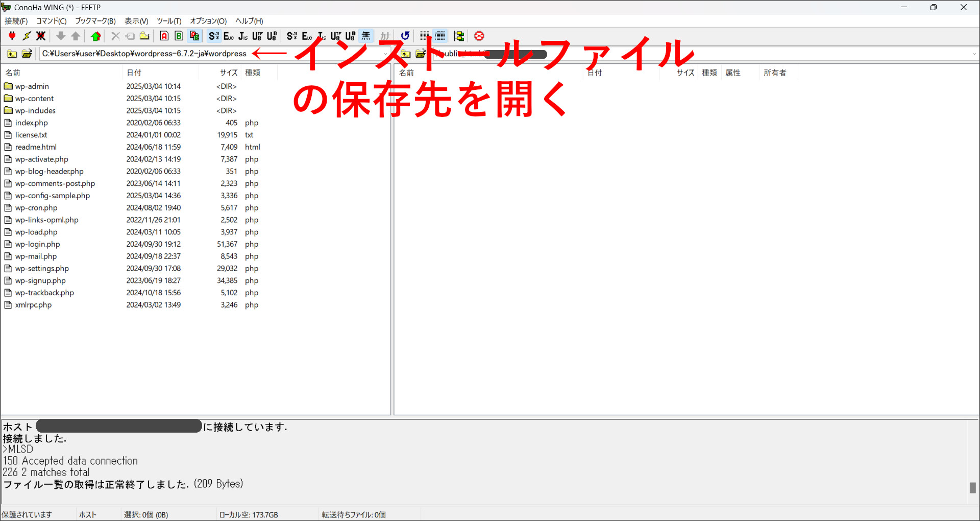This screenshot has height=521, width=980.
Task: Click the red Abort transfer icon
Action: tap(479, 36)
